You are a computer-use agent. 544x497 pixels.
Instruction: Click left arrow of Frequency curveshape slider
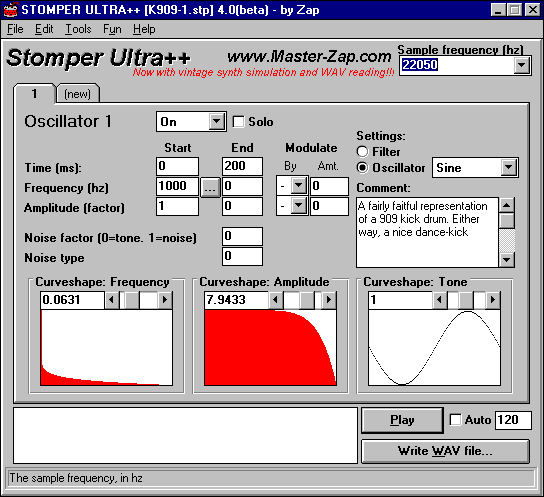pyautogui.click(x=111, y=300)
